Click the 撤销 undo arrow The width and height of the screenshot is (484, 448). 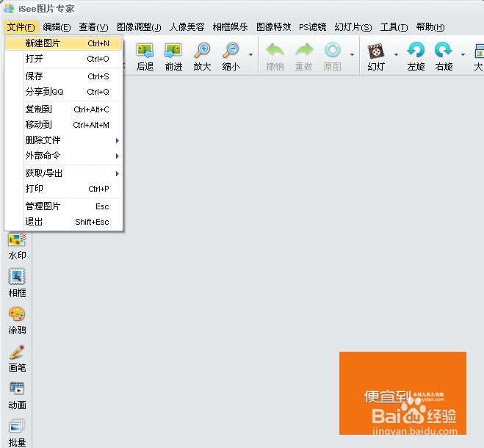[275, 50]
